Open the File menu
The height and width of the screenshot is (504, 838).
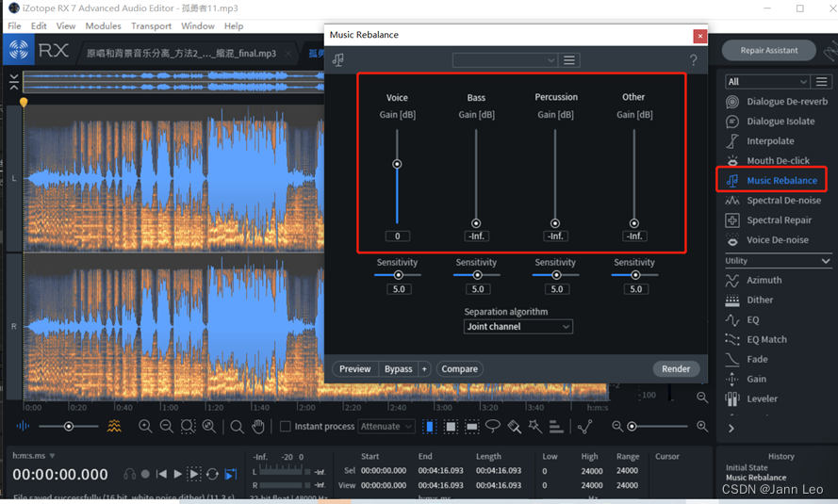pos(14,26)
